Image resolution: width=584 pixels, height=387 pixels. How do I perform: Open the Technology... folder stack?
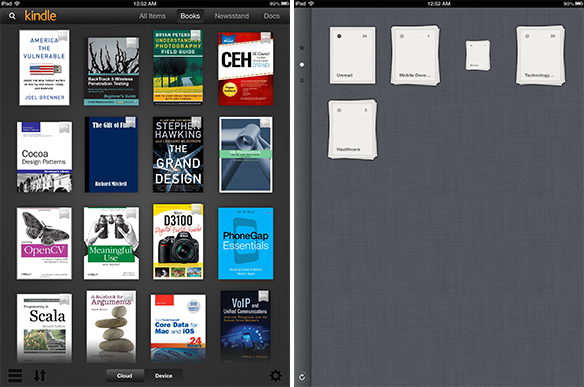[x=540, y=55]
